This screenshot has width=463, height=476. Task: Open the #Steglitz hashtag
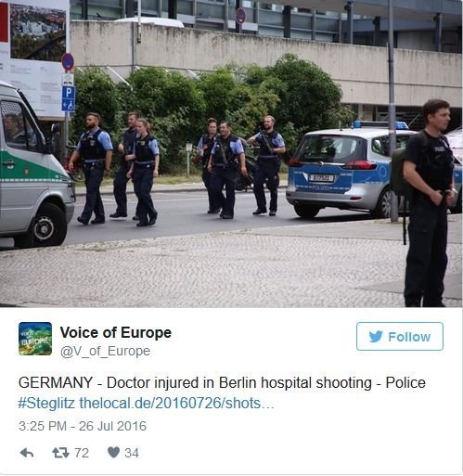(46, 404)
